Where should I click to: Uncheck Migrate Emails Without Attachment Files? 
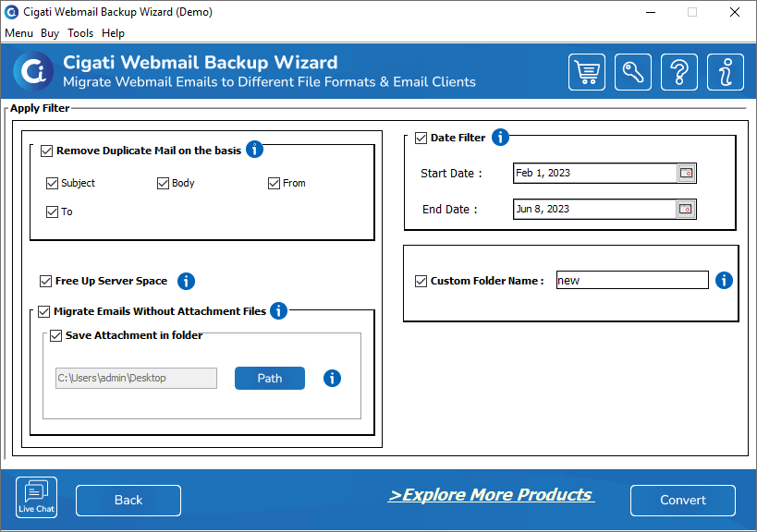(x=43, y=311)
